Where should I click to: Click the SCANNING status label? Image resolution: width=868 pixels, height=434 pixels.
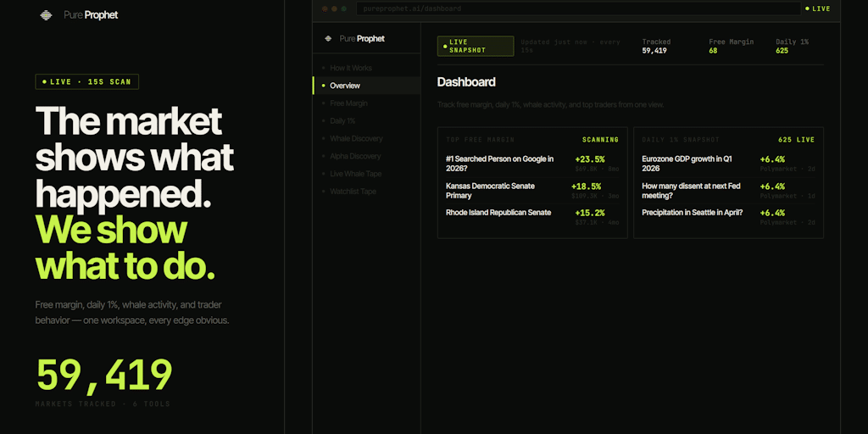600,140
